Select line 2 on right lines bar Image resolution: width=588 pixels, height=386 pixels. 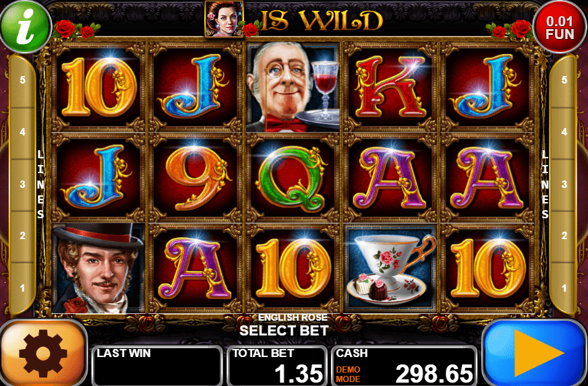point(564,236)
